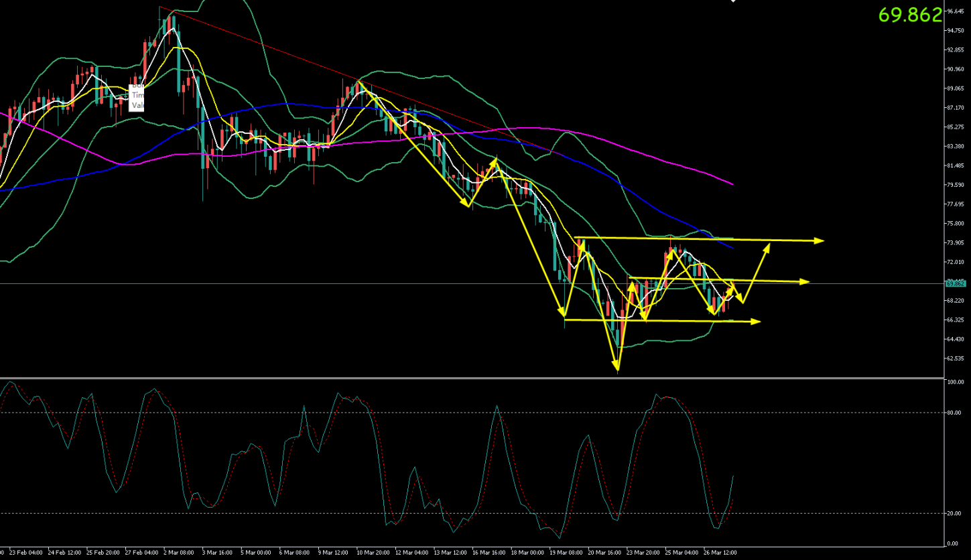Select the arrowhead of the lowest yellow horizontal line
The width and height of the screenshot is (971, 560).
point(757,322)
